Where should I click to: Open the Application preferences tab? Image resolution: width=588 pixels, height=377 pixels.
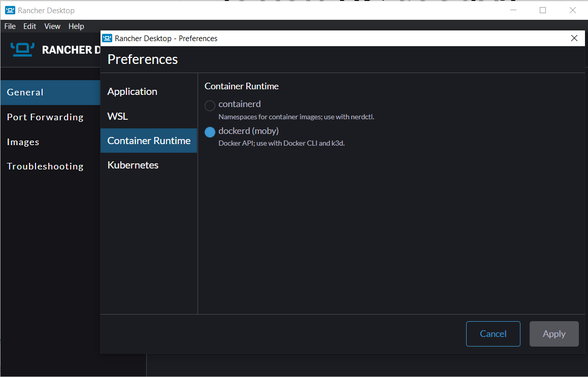(x=149, y=91)
